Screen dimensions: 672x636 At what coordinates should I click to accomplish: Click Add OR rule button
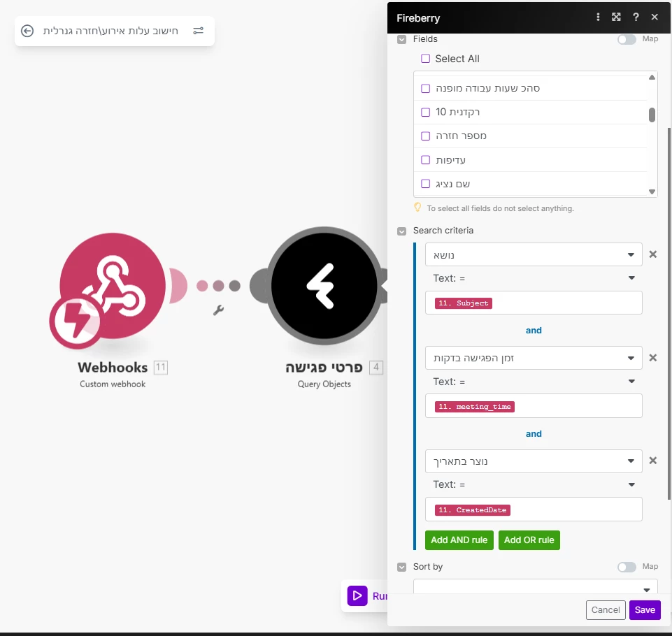(x=529, y=540)
